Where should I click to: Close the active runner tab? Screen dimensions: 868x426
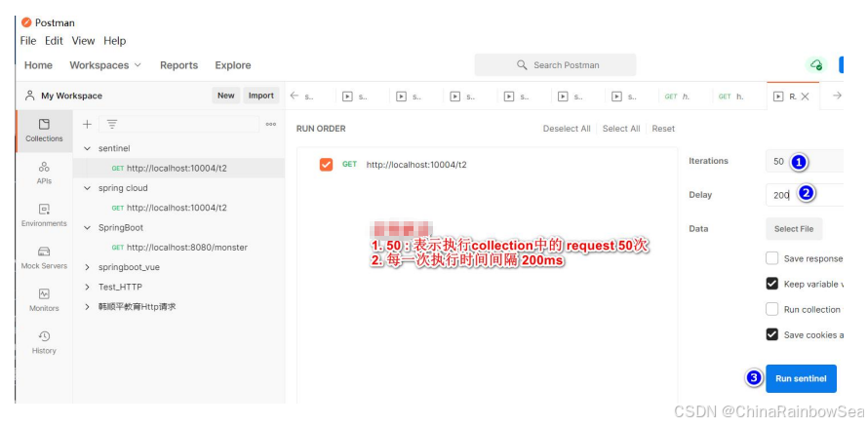click(805, 97)
